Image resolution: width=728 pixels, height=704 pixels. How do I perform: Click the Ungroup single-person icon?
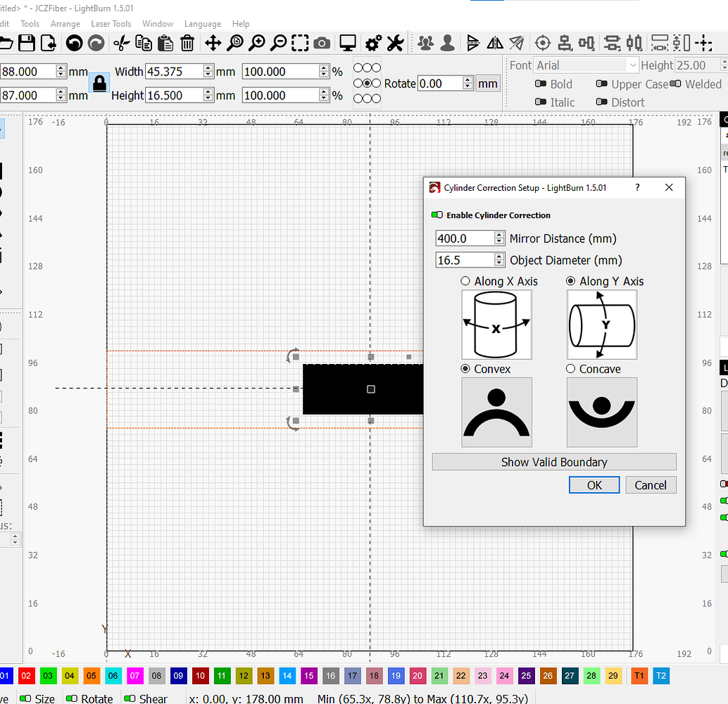(x=448, y=43)
